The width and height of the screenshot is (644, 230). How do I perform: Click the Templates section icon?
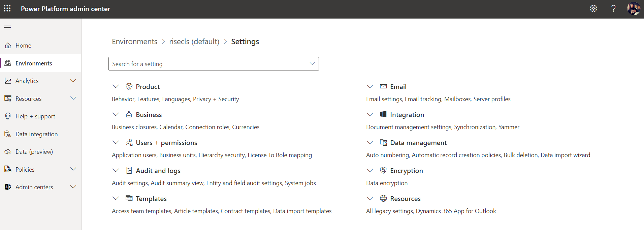129,198
